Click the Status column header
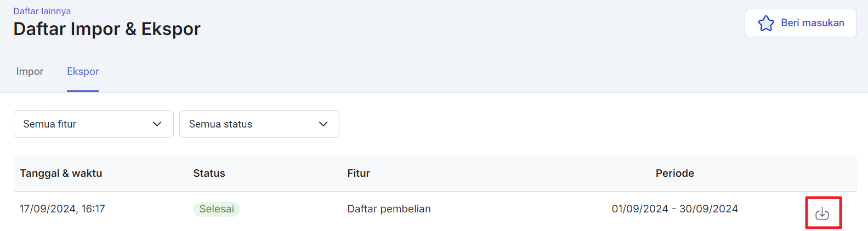 [209, 174]
